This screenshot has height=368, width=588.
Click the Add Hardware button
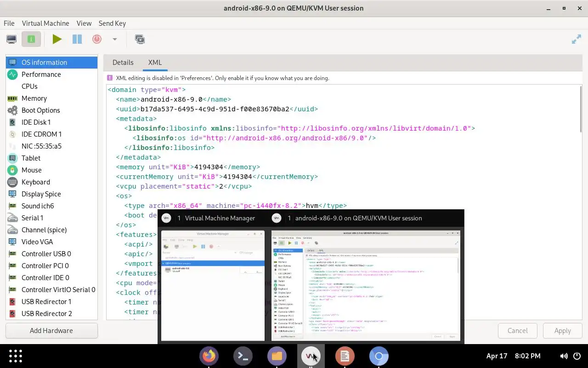pyautogui.click(x=51, y=330)
